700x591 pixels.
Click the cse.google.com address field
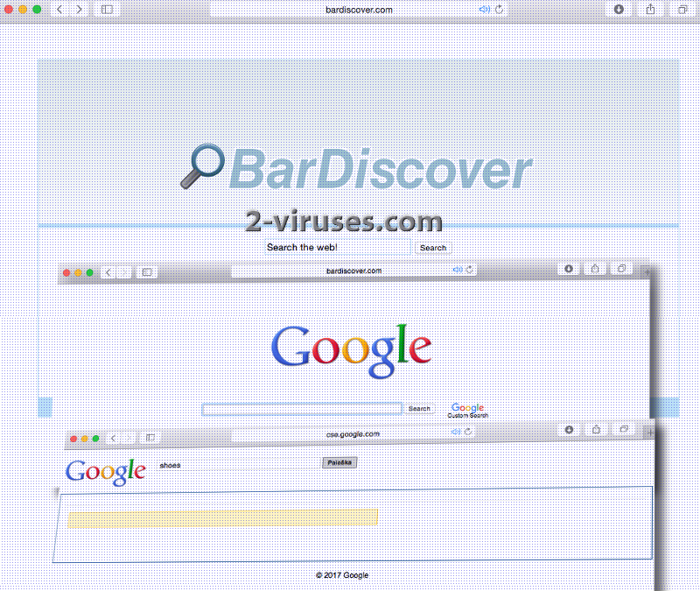(353, 433)
